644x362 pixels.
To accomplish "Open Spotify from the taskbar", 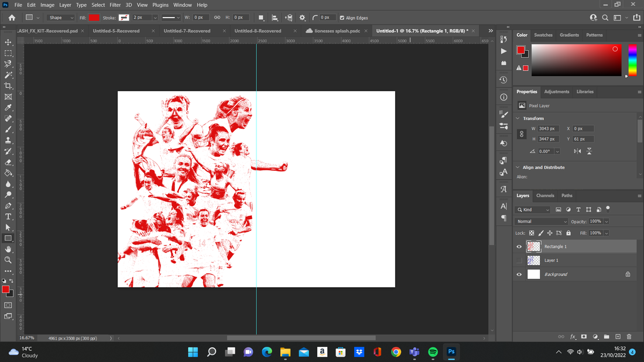I will (433, 351).
